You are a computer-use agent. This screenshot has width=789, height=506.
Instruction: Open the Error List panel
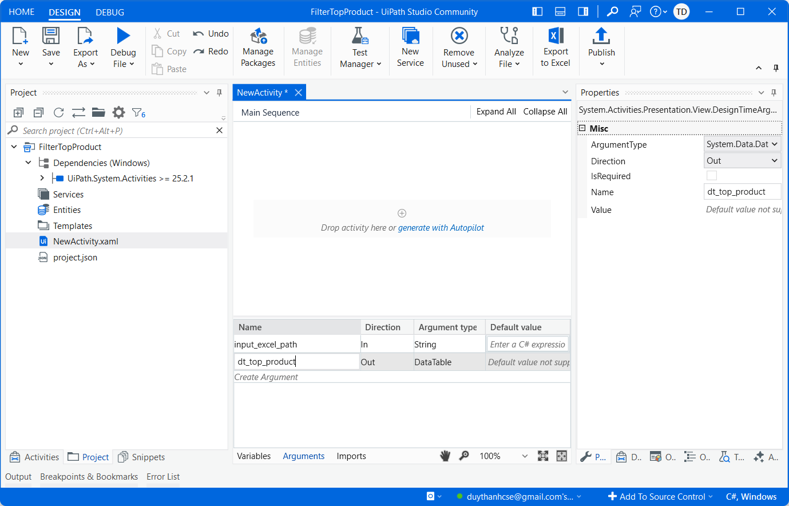(x=163, y=476)
